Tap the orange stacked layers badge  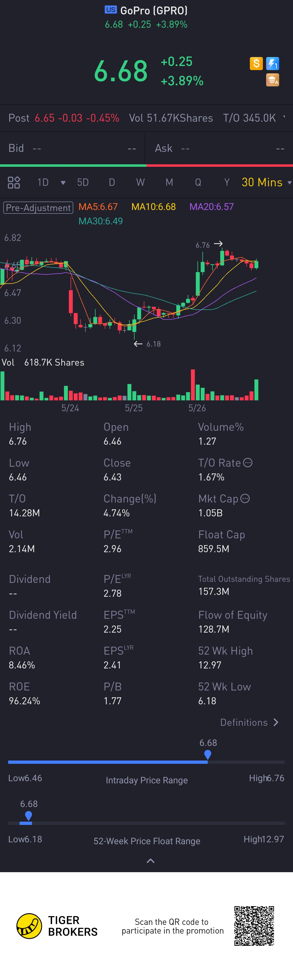pyautogui.click(x=272, y=80)
